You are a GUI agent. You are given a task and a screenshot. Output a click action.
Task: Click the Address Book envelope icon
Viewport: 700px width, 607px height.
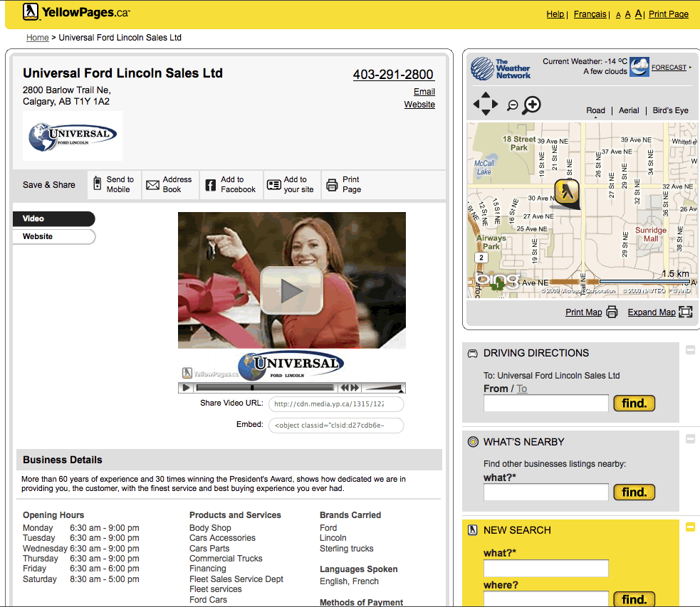(x=152, y=184)
